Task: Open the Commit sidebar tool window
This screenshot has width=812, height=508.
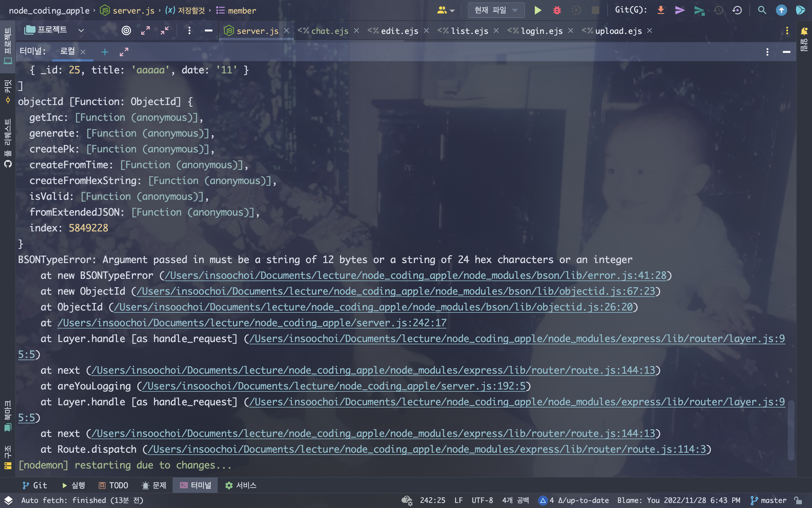Action: coord(8,91)
